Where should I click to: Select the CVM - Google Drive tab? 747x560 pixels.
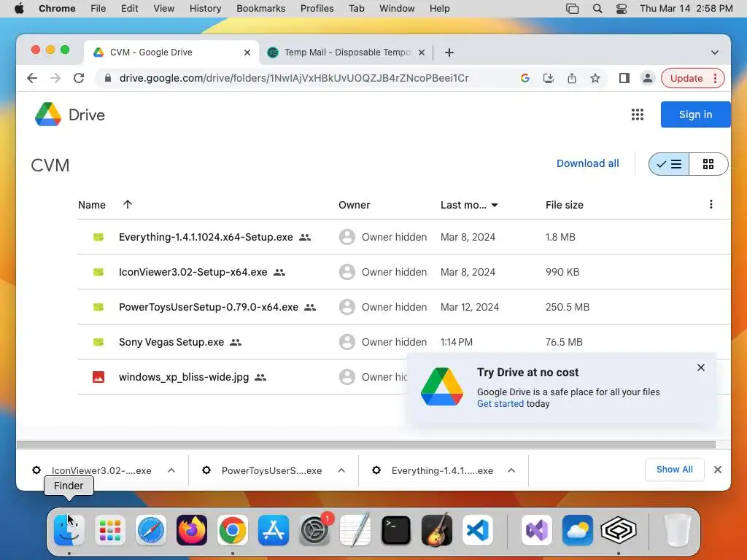click(171, 52)
